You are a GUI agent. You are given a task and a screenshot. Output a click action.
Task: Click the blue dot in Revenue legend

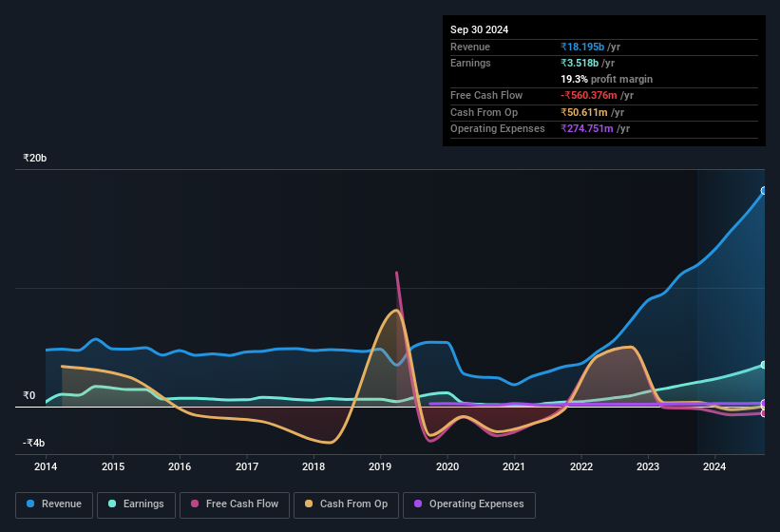tap(30, 503)
